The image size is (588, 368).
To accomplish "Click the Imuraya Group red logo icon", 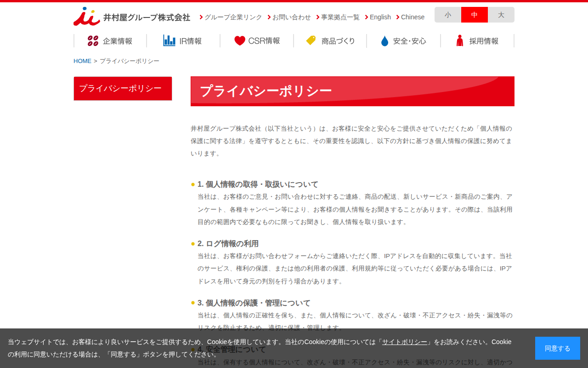I will (87, 17).
